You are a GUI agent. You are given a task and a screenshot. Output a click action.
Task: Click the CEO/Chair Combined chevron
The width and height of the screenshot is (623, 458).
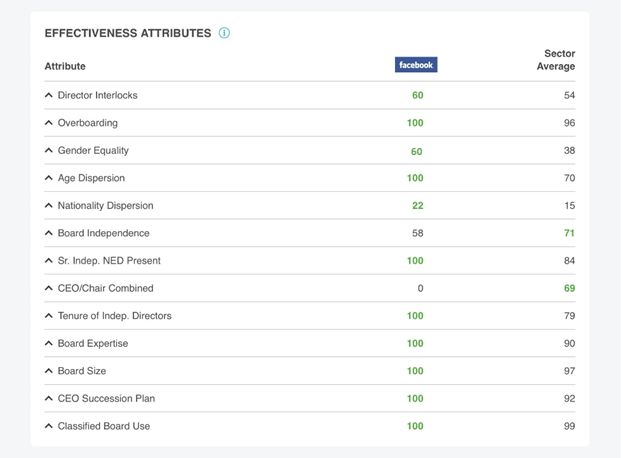point(49,289)
